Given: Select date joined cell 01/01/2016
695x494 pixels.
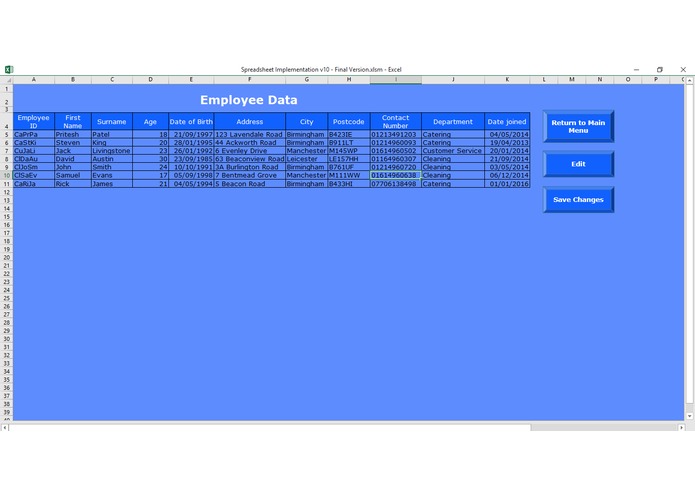Looking at the screenshot, I should [x=507, y=183].
